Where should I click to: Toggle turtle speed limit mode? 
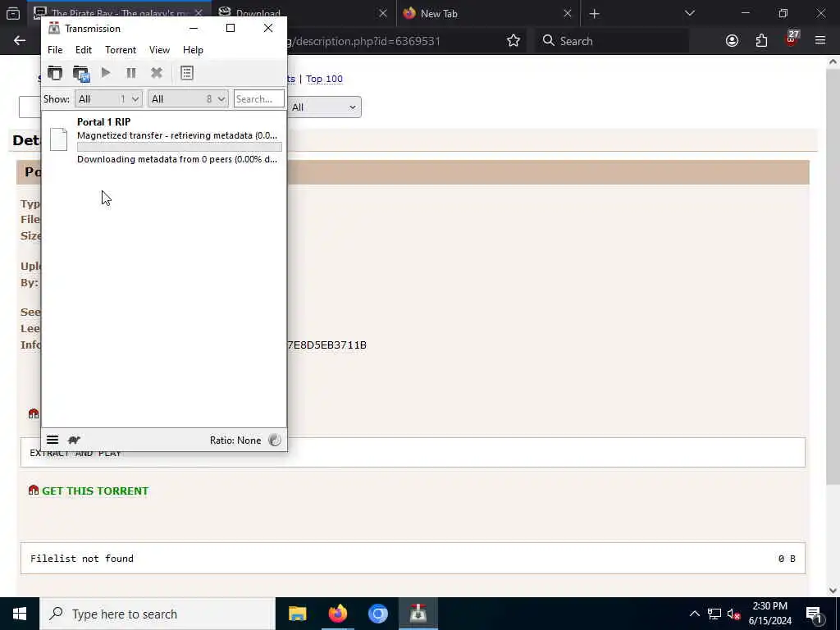[x=74, y=440]
